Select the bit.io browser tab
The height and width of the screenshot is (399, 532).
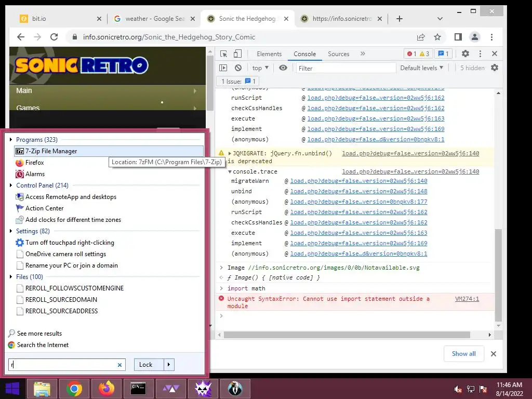pyautogui.click(x=61, y=19)
